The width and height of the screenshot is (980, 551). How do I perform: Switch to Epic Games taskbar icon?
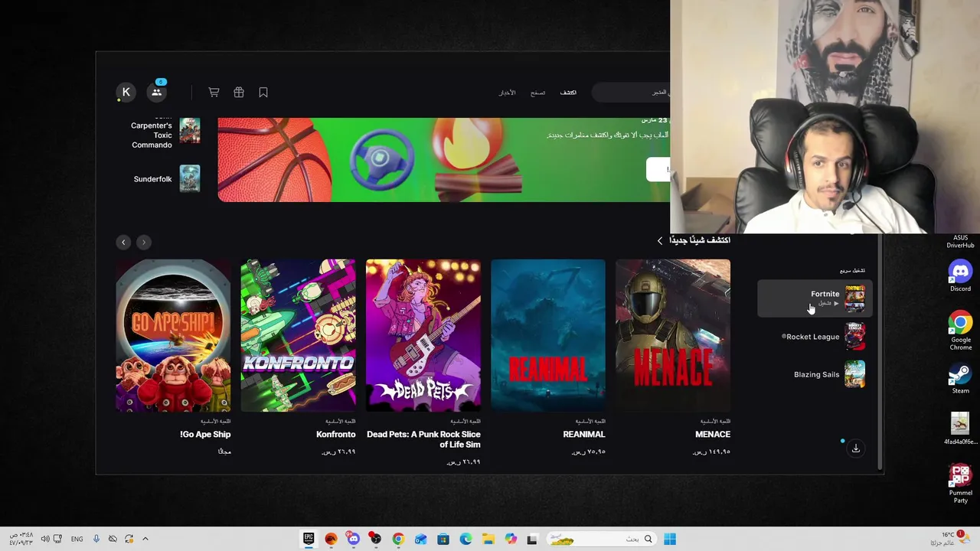pos(309,539)
